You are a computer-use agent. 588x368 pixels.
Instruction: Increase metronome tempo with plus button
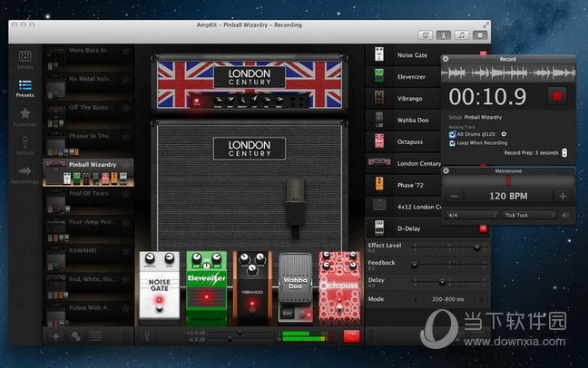click(563, 196)
